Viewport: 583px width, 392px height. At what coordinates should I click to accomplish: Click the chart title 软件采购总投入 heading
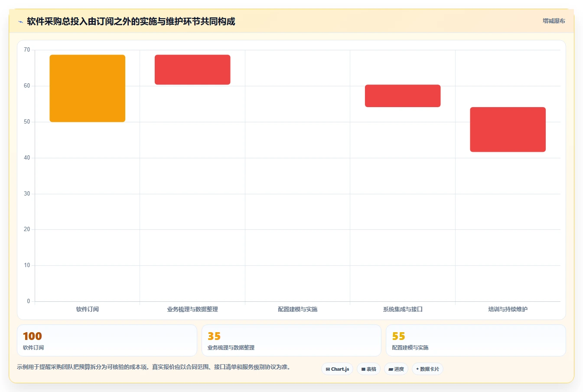(131, 21)
